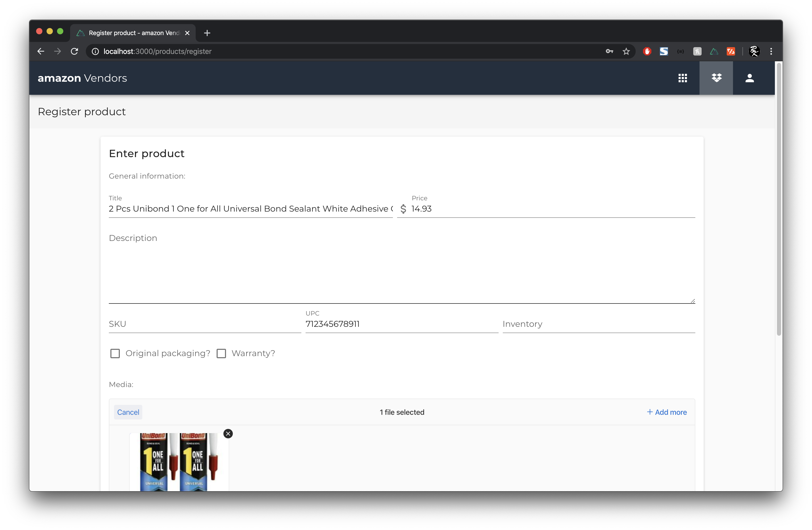Click Cancel in the media uploader
The width and height of the screenshot is (812, 530).
(x=128, y=412)
